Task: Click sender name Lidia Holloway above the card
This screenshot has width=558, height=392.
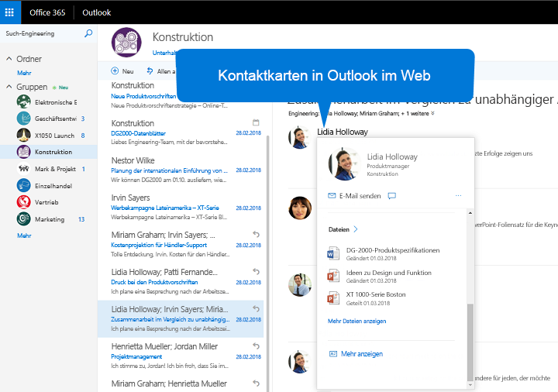Action: coord(343,132)
